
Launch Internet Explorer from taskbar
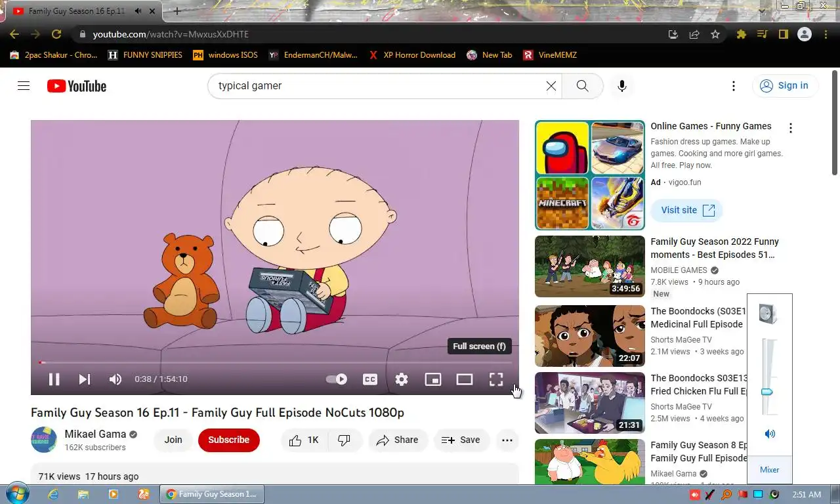[x=53, y=494]
